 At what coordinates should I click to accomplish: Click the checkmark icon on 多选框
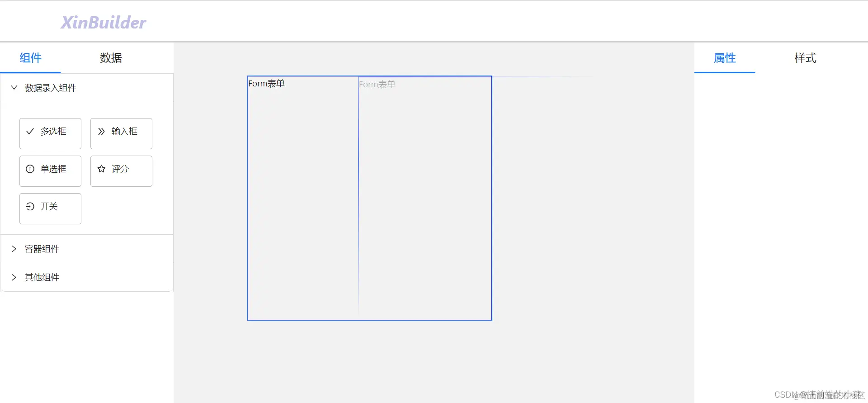click(x=30, y=131)
